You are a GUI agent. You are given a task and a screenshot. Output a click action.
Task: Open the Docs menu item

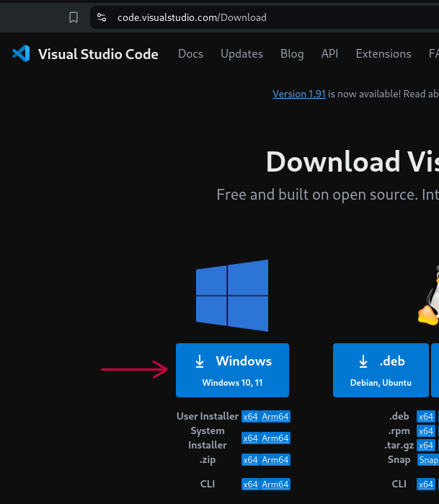(x=190, y=53)
